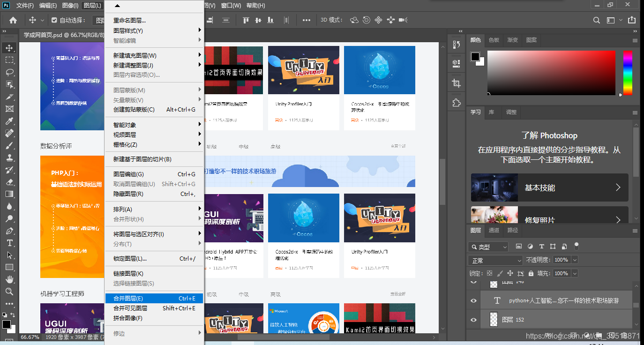Open the 窗口(W) menu
Viewport: 644px width, 345px height.
point(231,6)
